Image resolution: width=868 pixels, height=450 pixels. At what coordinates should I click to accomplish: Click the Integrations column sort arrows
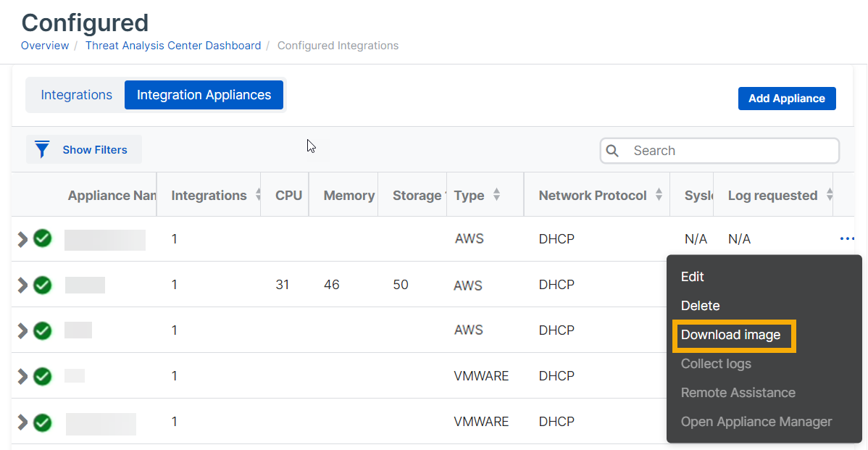point(259,195)
